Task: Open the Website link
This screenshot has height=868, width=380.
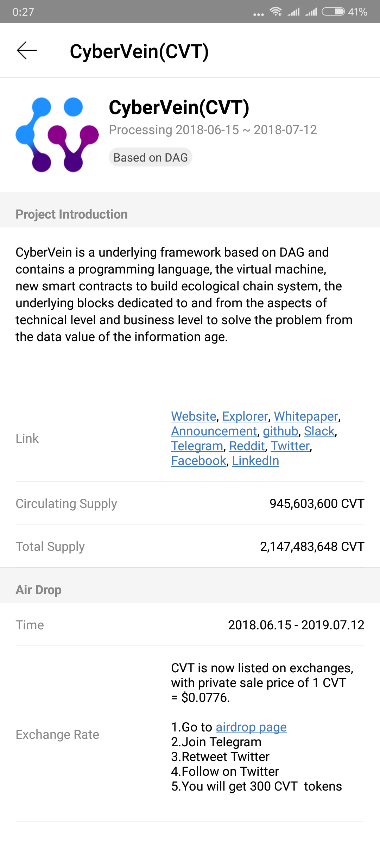Action: pos(194,416)
